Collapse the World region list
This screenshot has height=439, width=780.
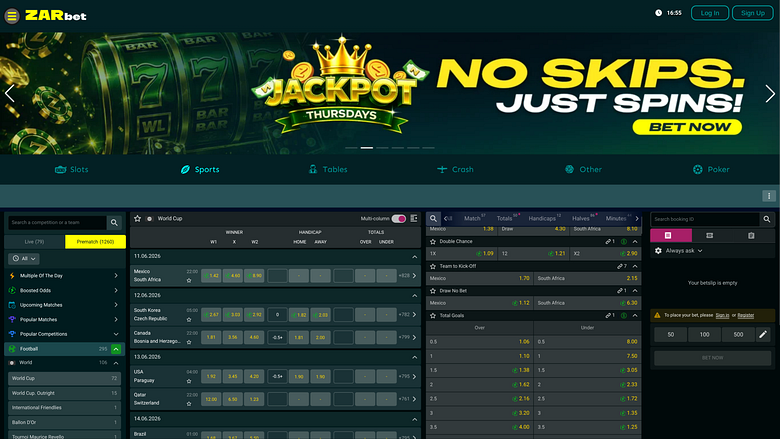[116, 363]
